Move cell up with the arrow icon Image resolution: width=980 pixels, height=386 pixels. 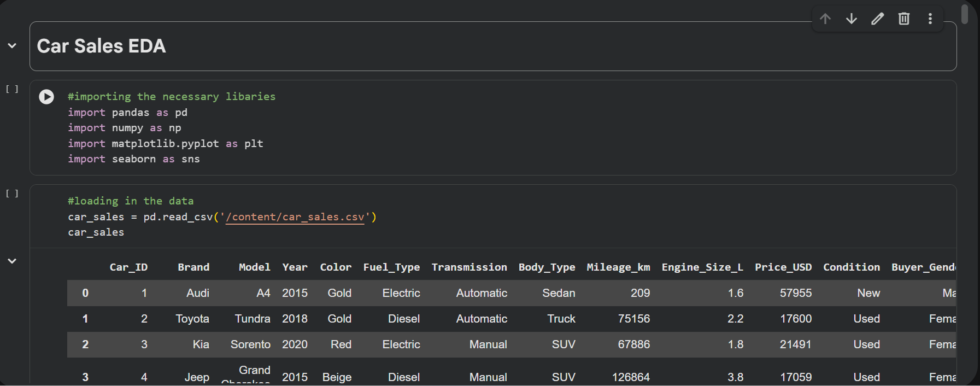tap(825, 19)
